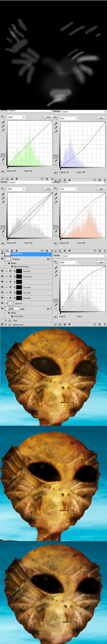Image resolution: width=107 pixels, height=644 pixels.
Task: Click the fx icon on Tentacles layer
Action: pyautogui.click(x=48, y=259)
